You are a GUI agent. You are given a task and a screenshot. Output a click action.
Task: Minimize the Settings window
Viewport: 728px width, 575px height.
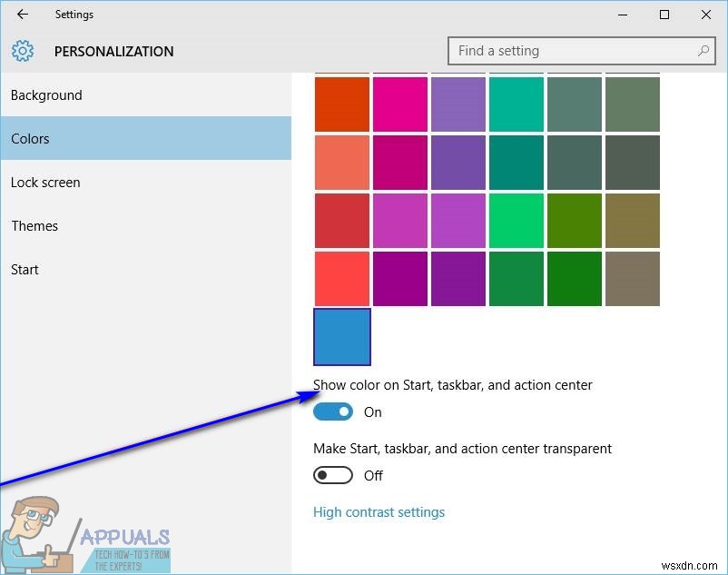coord(623,15)
